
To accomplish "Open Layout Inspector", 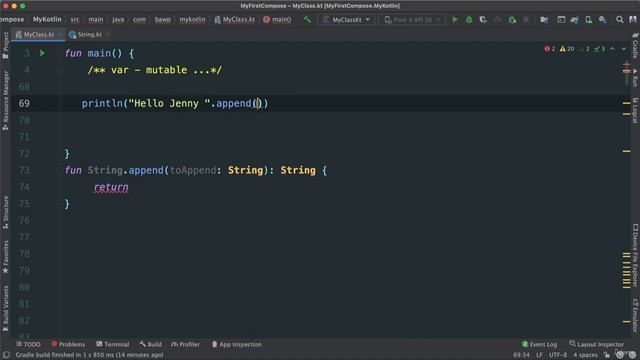I will pos(596,344).
